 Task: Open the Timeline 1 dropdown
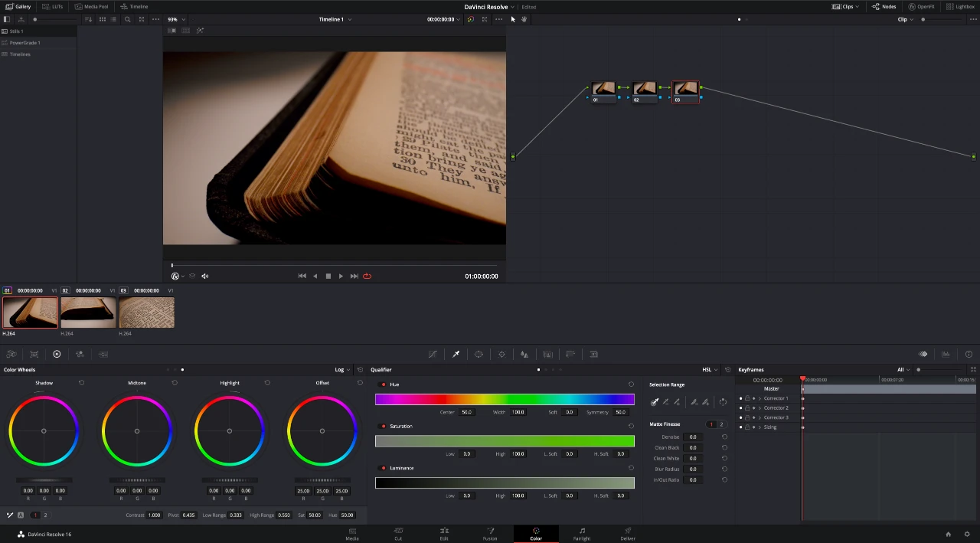[335, 19]
